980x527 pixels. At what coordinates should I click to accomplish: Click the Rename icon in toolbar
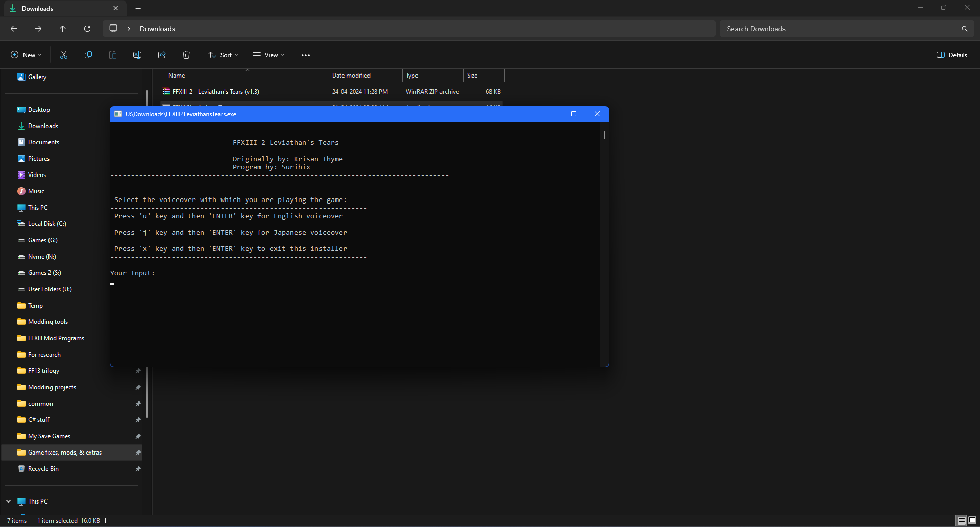tap(137, 55)
